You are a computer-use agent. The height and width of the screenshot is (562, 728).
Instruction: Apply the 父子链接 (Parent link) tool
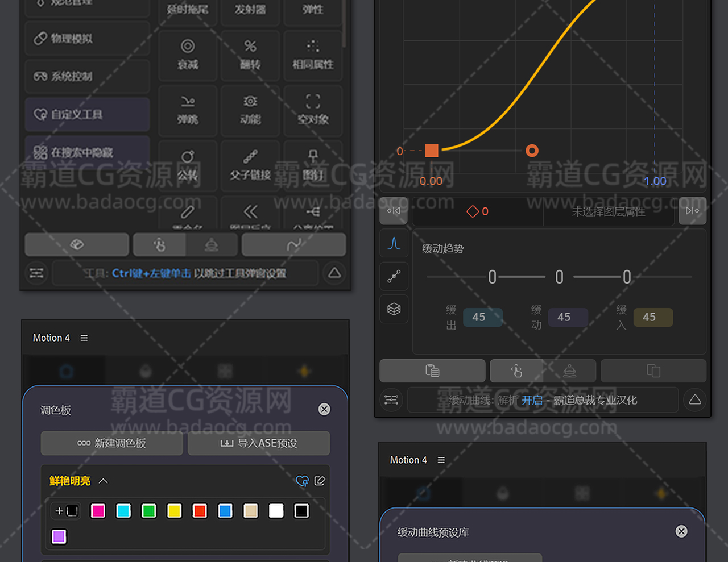click(250, 165)
